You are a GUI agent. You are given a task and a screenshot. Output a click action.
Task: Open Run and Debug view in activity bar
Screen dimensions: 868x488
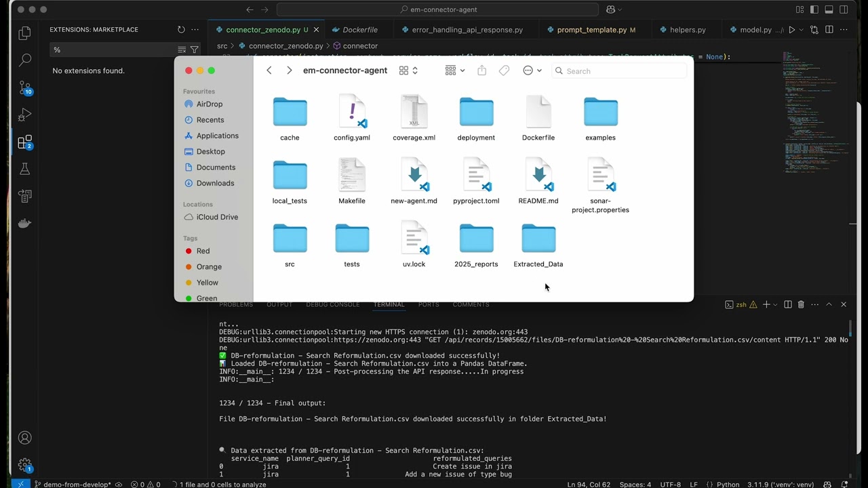(x=25, y=115)
